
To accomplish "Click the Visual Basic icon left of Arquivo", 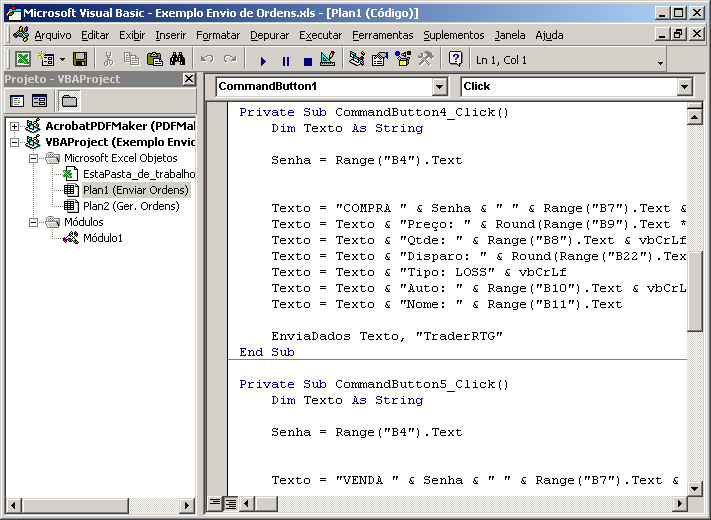I will pos(21,34).
